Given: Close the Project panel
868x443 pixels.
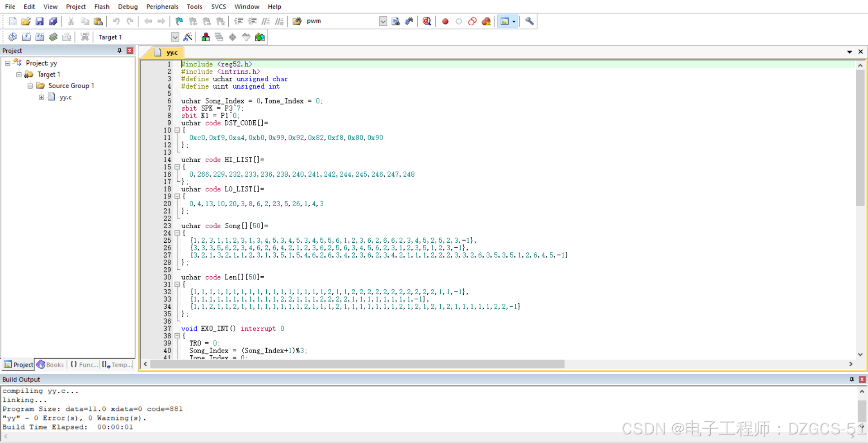Looking at the screenshot, I should (130, 51).
